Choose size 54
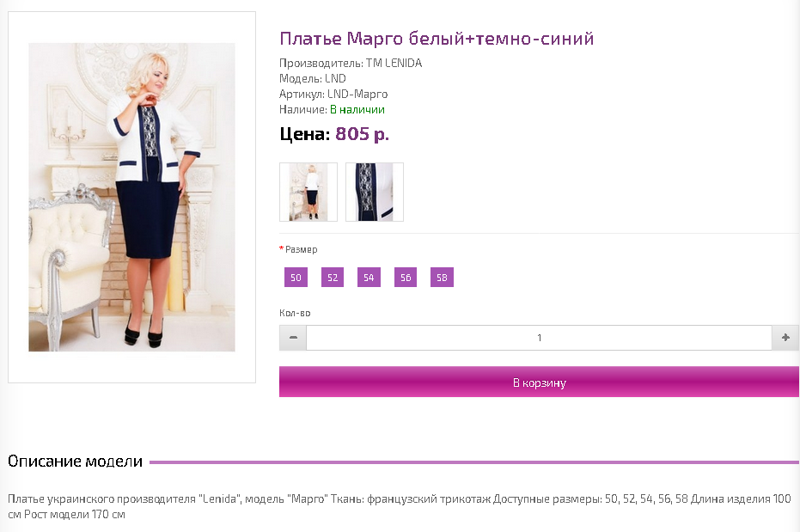This screenshot has width=800, height=532. coord(369,278)
